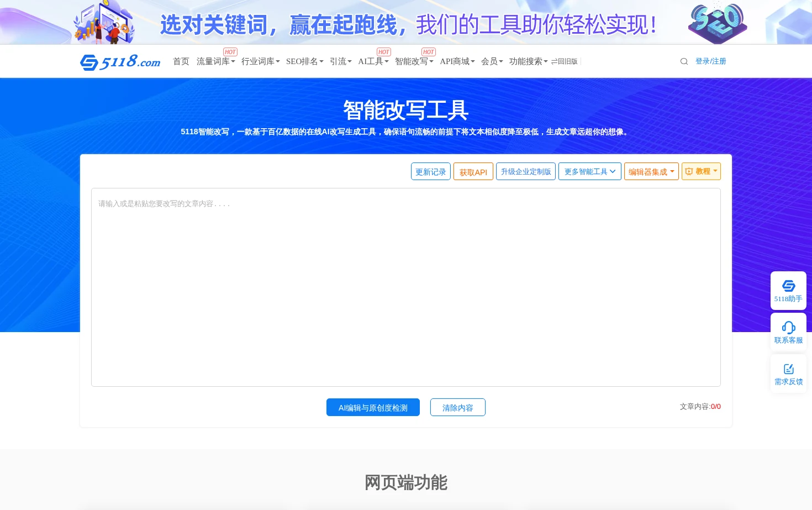
Task: Click the top promotional banner
Action: click(x=406, y=22)
